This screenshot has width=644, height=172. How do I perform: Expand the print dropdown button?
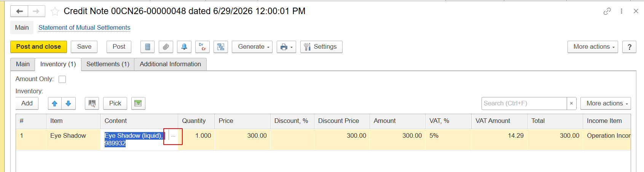pyautogui.click(x=286, y=47)
